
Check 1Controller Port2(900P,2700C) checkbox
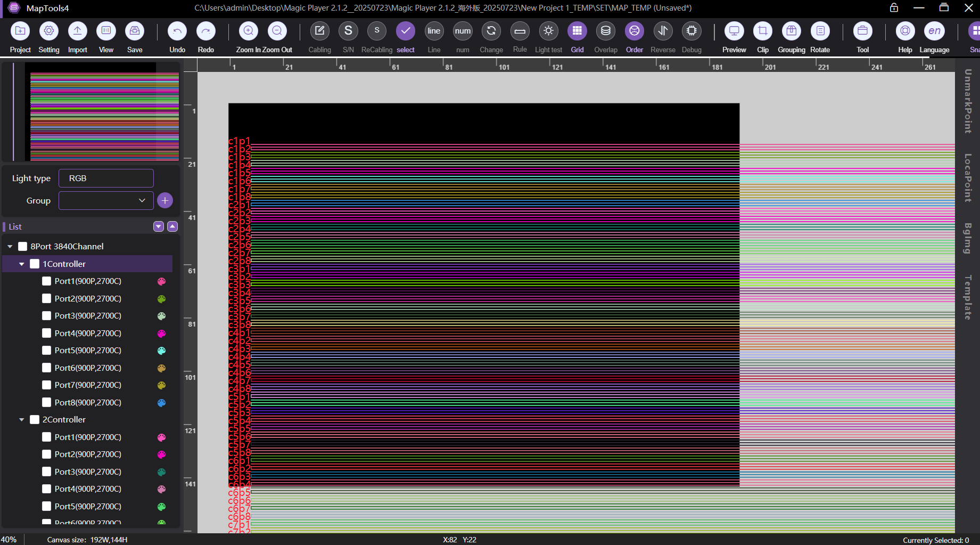47,299
